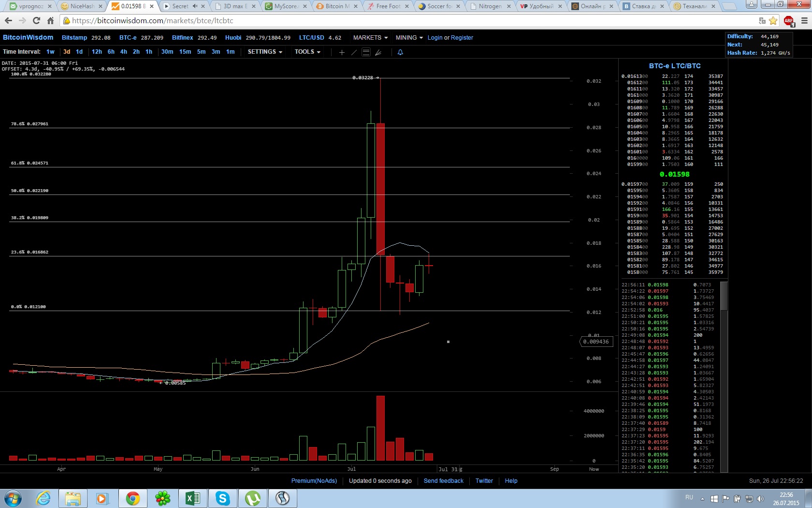
Task: Expand the MARKETS dropdown
Action: [370, 38]
